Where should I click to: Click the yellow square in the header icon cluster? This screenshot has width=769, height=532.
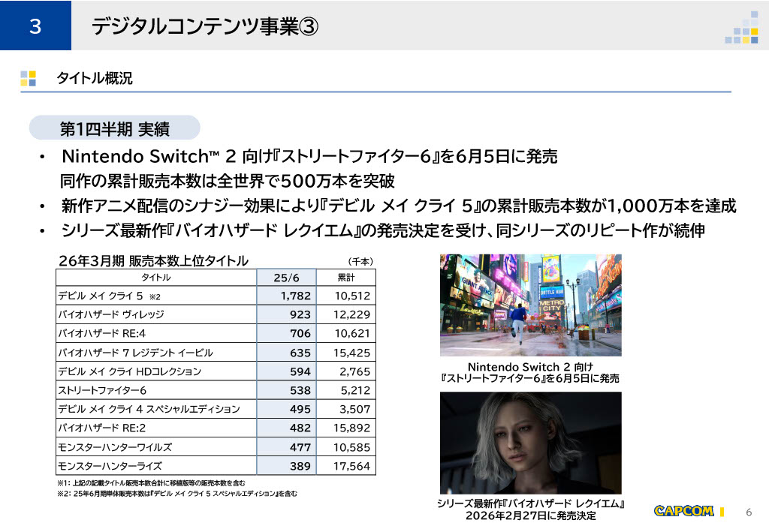click(754, 32)
